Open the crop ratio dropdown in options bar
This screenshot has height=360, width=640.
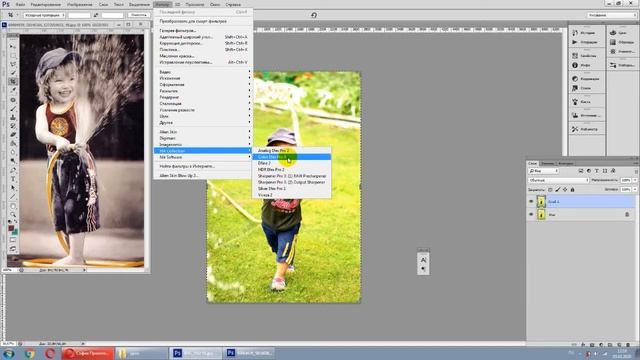pyautogui.click(x=44, y=15)
